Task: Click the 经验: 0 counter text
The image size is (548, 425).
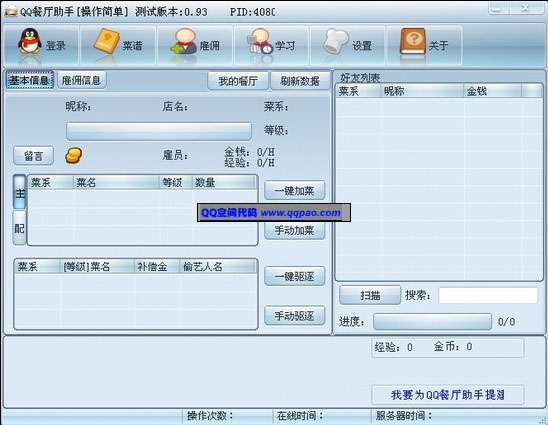Action: point(394,347)
